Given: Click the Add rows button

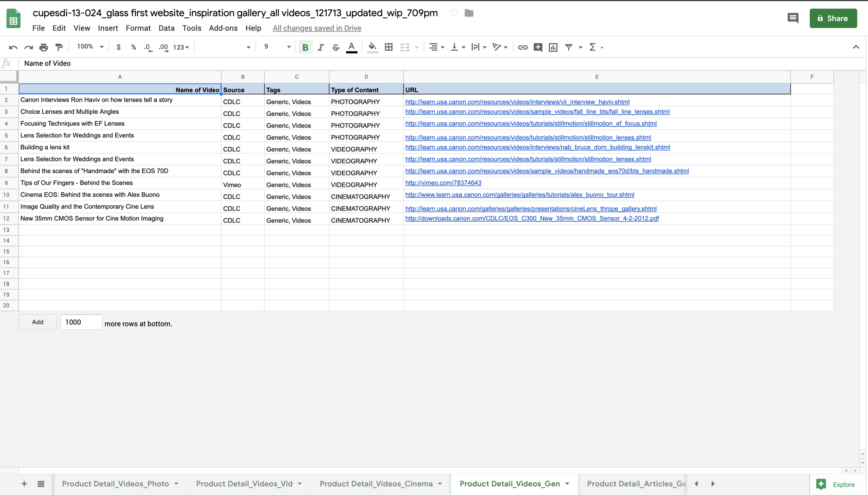Looking at the screenshot, I should pos(37,322).
